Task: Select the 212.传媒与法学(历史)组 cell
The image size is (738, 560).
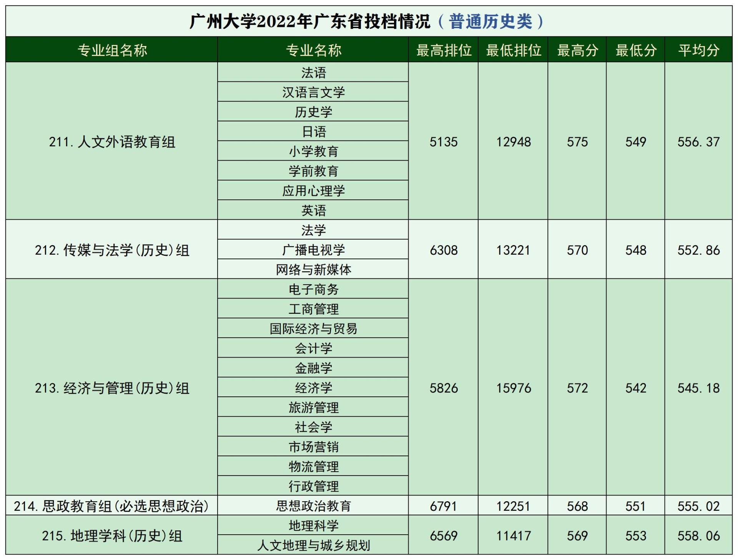Action: coord(112,250)
